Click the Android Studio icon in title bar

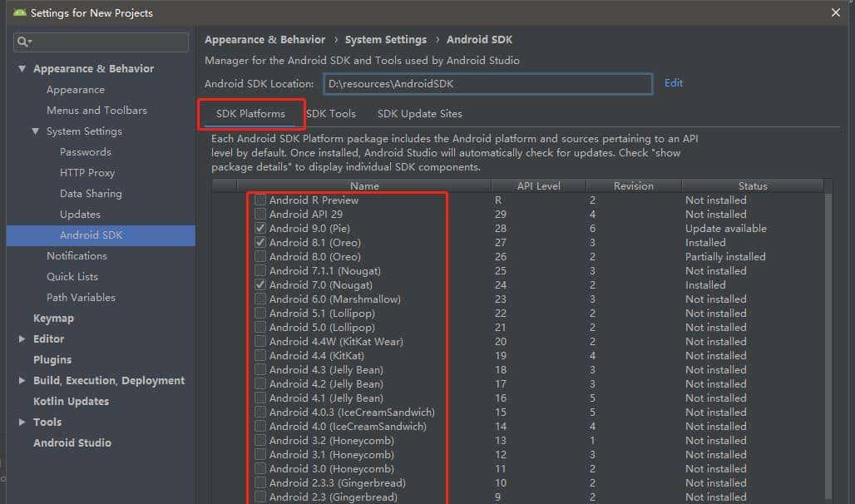click(x=18, y=12)
